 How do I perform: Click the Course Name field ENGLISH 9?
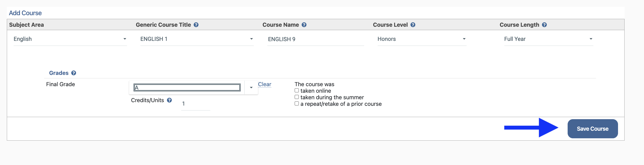[x=315, y=39]
